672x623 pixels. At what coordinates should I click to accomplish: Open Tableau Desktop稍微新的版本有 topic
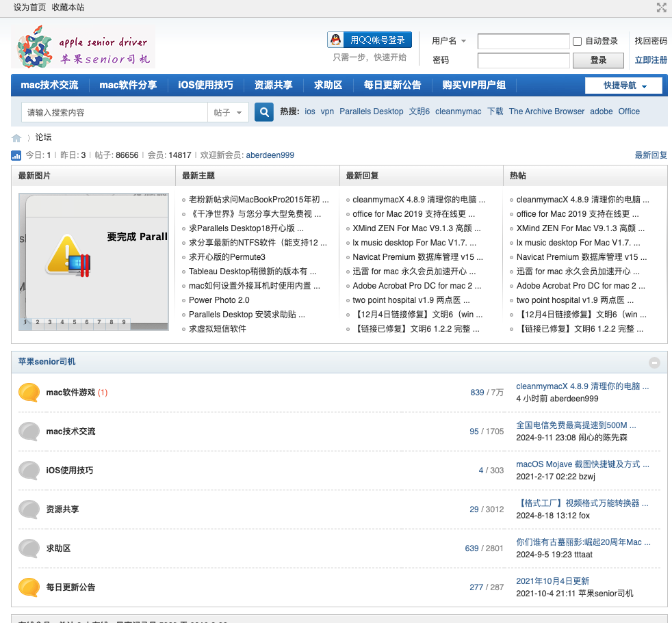point(253,271)
